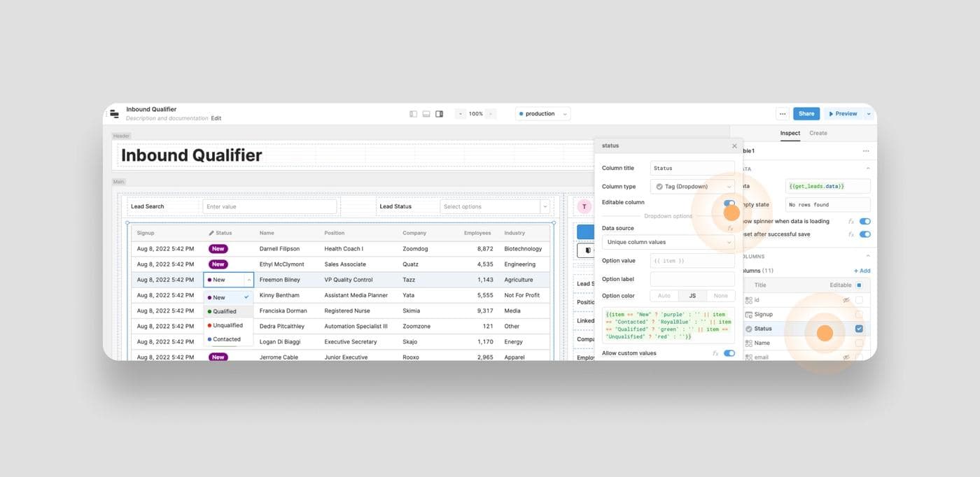980x477 pixels.
Task: Close the status column settings popup
Action: pos(734,146)
